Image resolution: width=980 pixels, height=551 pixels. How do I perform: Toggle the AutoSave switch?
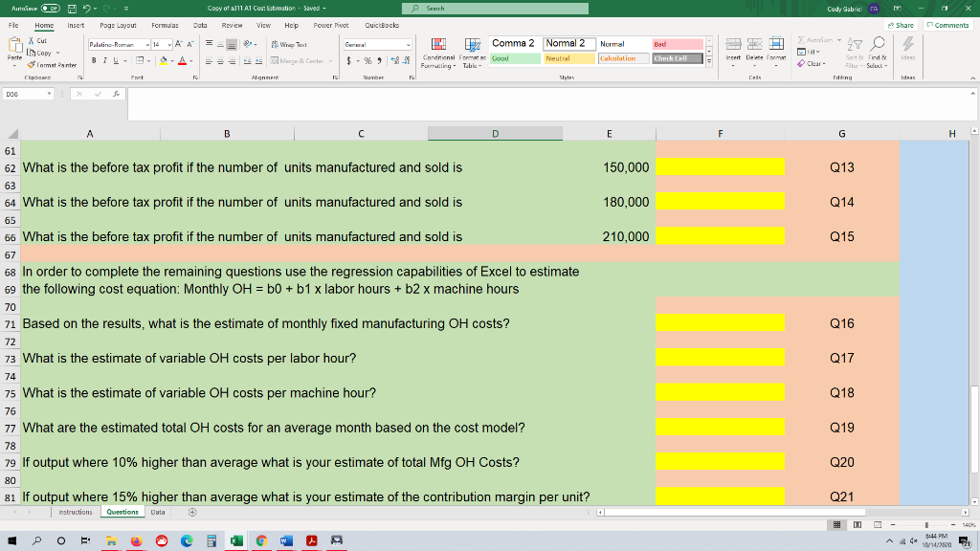click(51, 8)
